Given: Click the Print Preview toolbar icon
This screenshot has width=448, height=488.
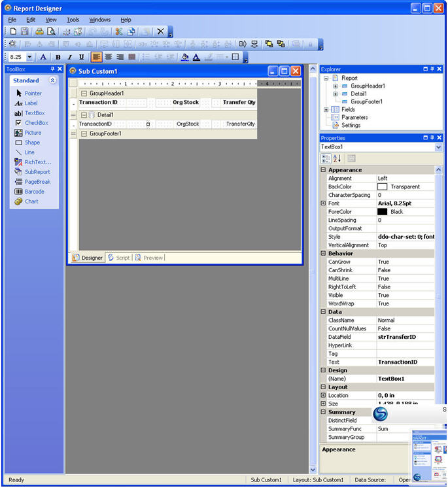Looking at the screenshot, I should (x=51, y=31).
